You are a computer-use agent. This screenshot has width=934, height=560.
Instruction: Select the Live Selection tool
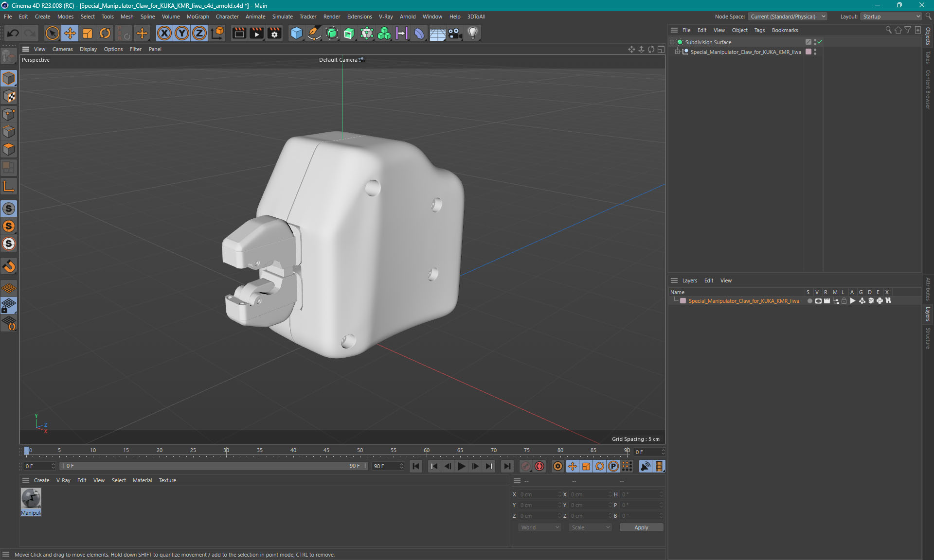pos(52,33)
